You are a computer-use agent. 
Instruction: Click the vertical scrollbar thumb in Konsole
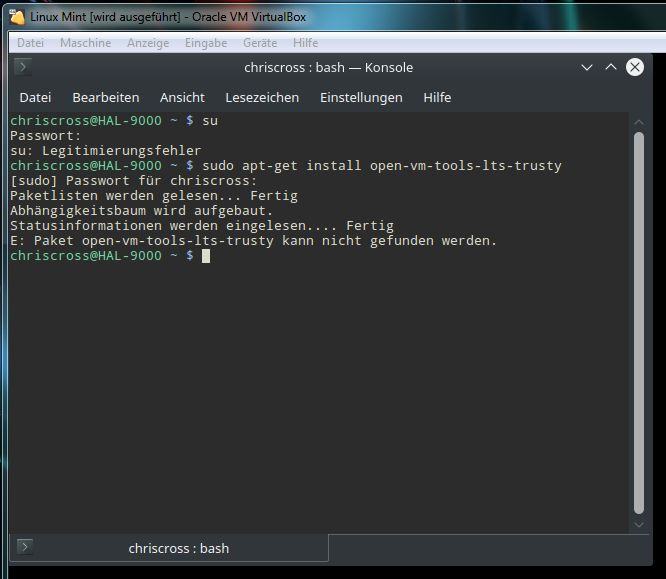point(638,323)
